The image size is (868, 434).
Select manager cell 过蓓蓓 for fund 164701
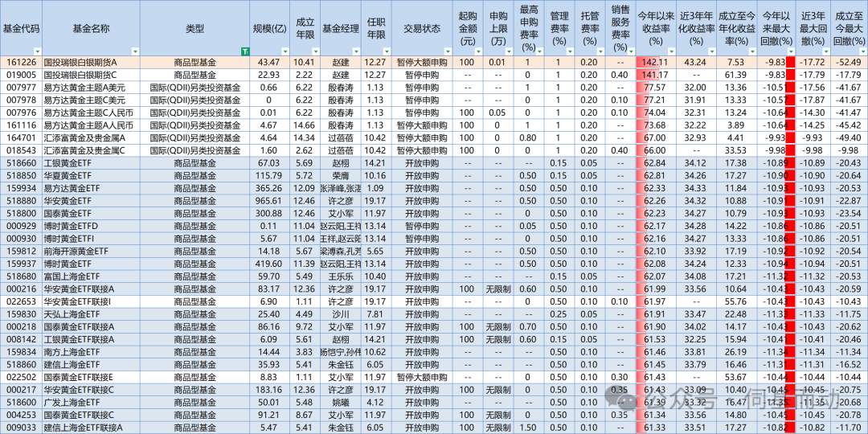[x=341, y=137]
